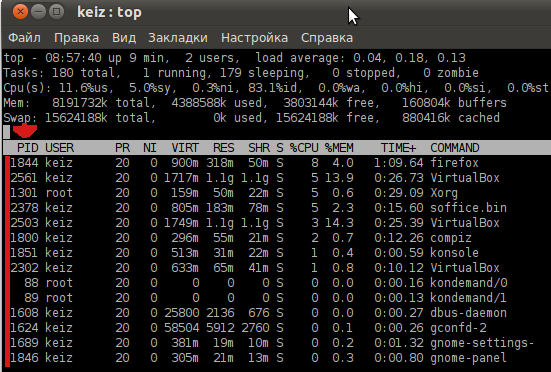Image resolution: width=551 pixels, height=372 pixels.
Task: Click the %CPU column header
Action: 304,148
